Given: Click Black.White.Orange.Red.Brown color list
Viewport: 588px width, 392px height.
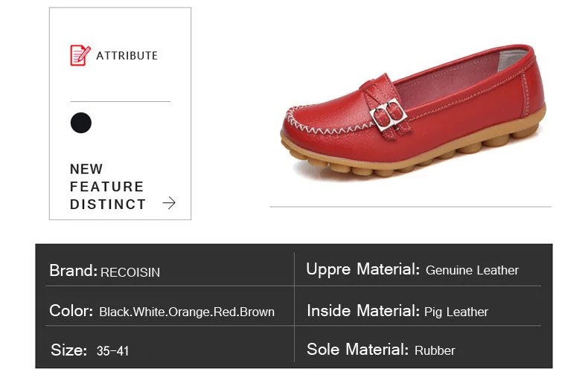Looking at the screenshot, I should [x=187, y=312].
